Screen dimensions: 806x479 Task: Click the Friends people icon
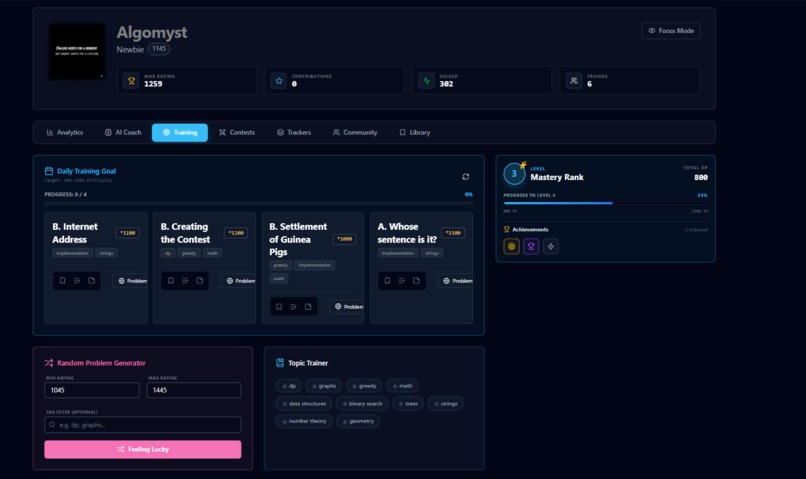574,81
